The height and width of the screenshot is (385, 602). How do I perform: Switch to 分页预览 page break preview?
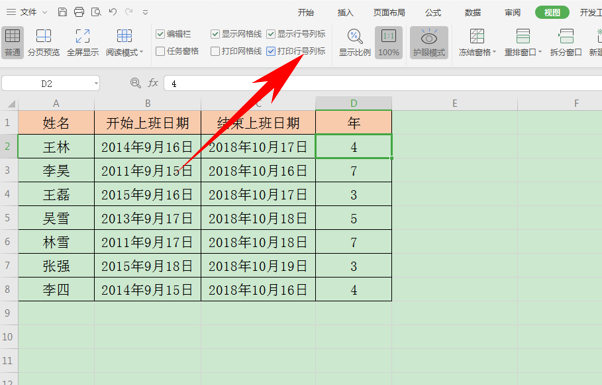tap(43, 42)
